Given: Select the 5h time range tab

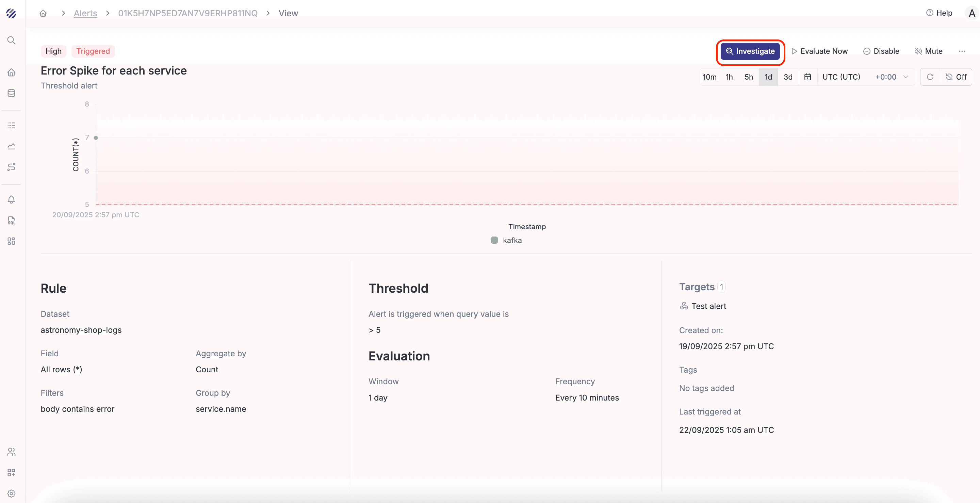Looking at the screenshot, I should (x=748, y=77).
